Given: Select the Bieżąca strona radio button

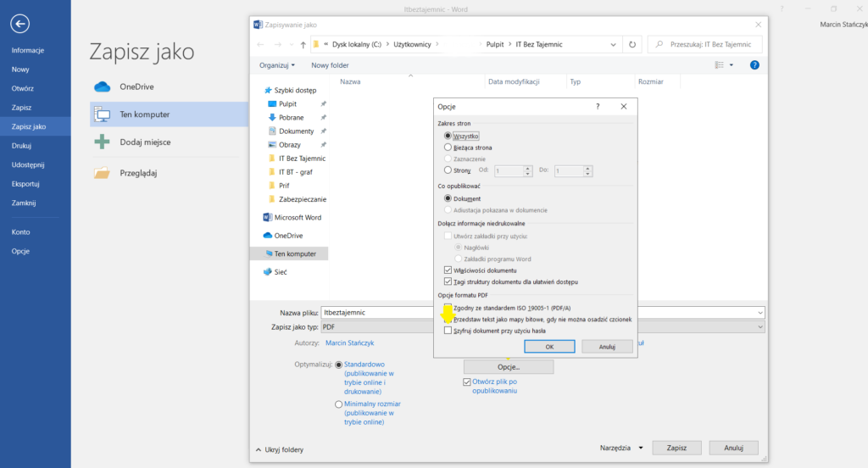Looking at the screenshot, I should 448,148.
